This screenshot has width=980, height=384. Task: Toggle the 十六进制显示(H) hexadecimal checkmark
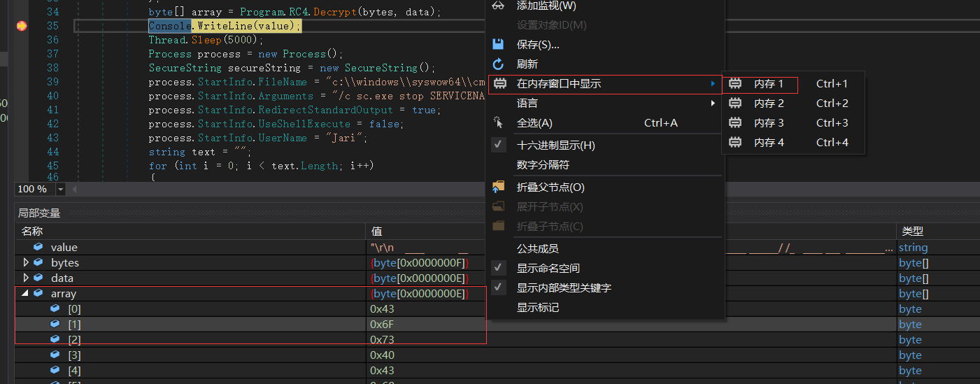coord(499,145)
